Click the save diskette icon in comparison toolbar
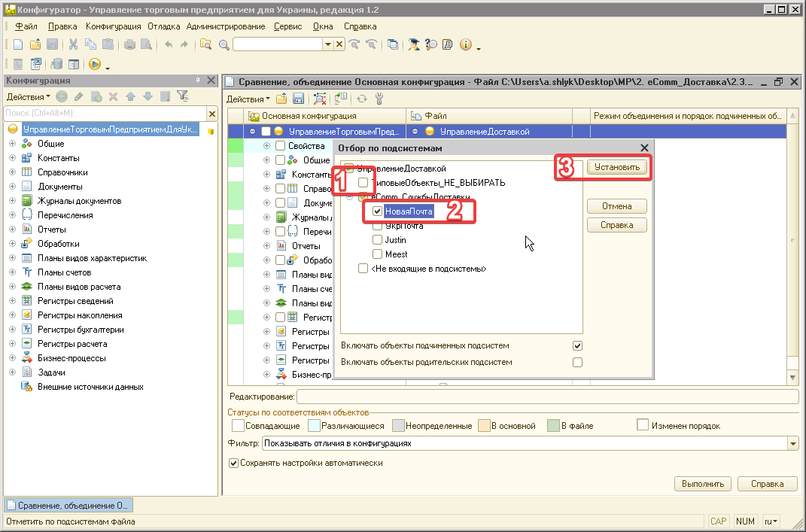Viewport: 806px width, 532px height. tap(298, 99)
